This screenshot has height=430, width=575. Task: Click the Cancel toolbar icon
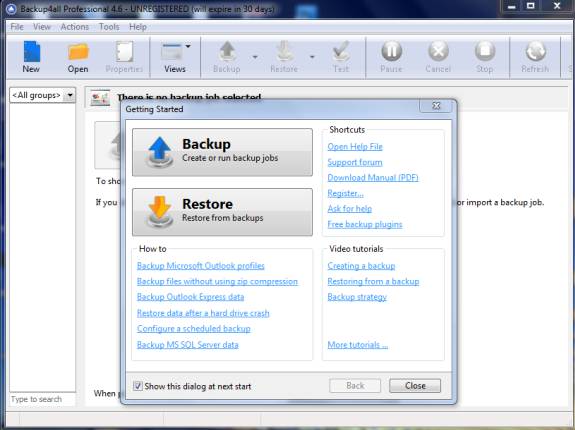(438, 51)
